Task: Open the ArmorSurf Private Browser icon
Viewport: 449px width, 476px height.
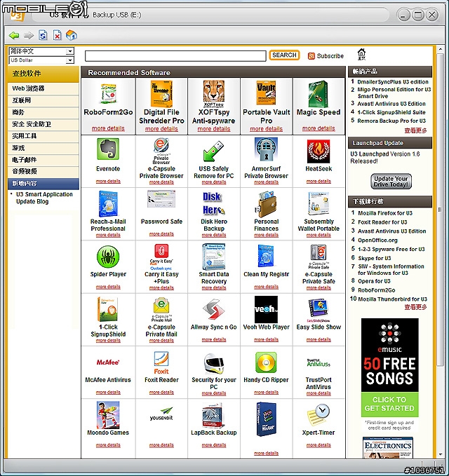Action: [x=266, y=149]
